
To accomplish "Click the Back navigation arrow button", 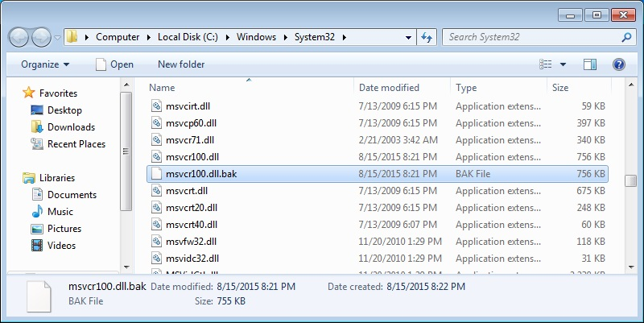I will click(x=19, y=37).
